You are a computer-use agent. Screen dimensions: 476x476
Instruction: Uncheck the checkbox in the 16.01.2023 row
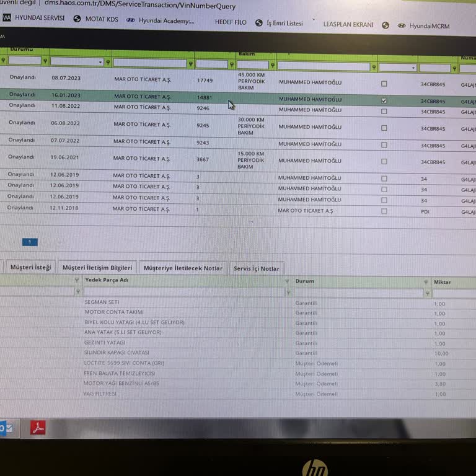(384, 100)
